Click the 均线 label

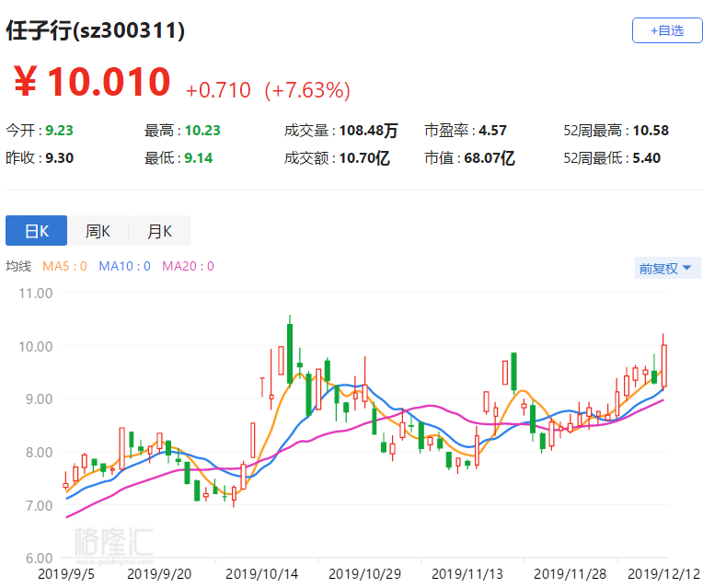(18, 266)
